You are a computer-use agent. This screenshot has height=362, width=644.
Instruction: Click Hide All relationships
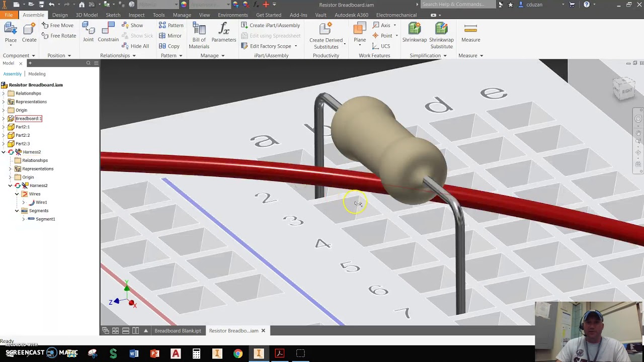click(x=135, y=46)
